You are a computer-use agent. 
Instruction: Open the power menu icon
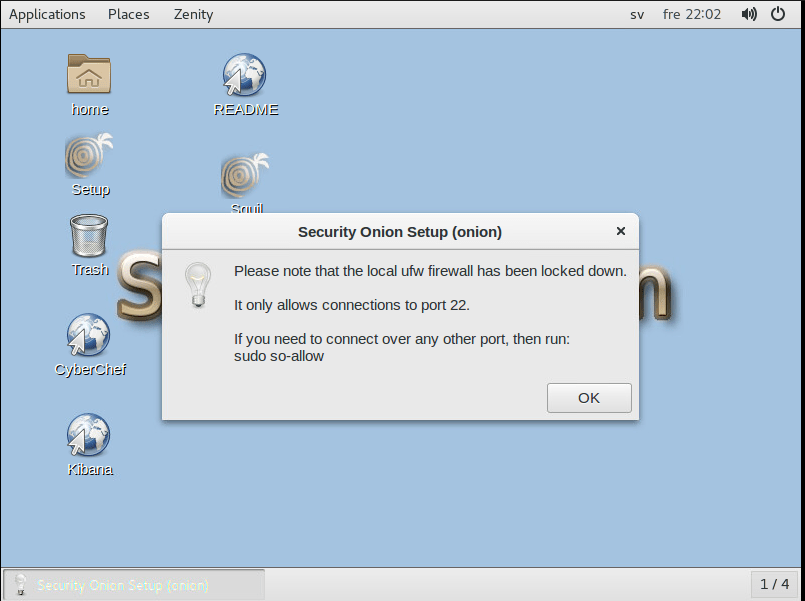pos(778,14)
